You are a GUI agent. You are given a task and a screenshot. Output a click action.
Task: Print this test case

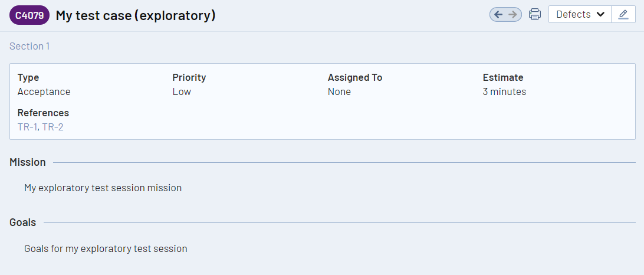tap(535, 15)
